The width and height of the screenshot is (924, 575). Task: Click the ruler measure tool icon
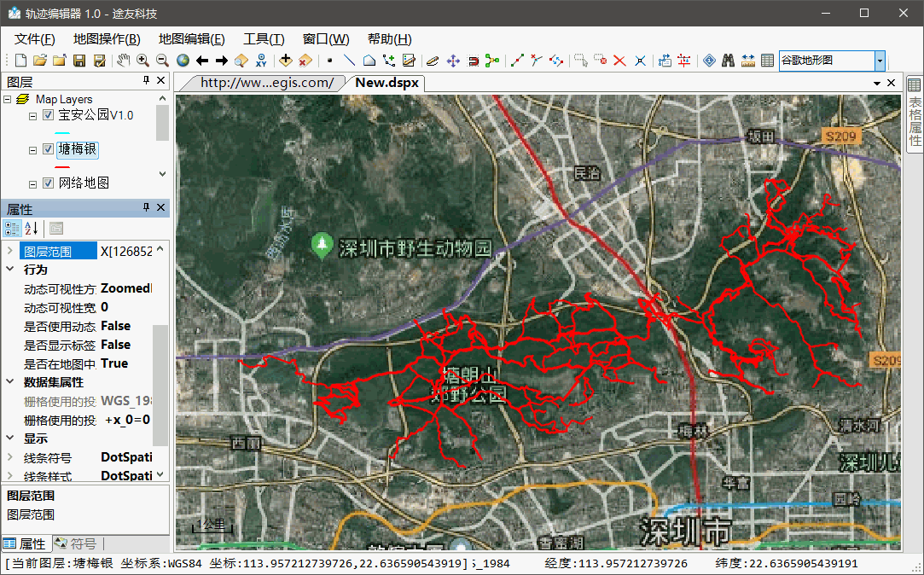tap(748, 61)
